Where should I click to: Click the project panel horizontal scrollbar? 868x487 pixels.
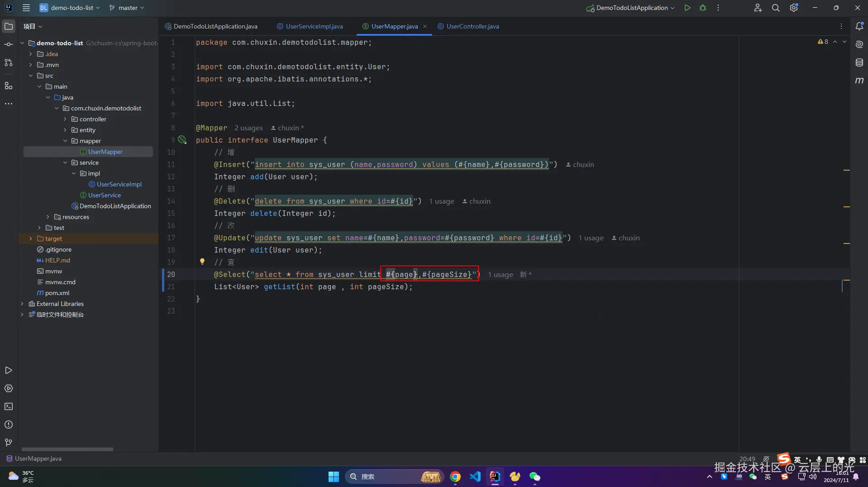(67, 449)
